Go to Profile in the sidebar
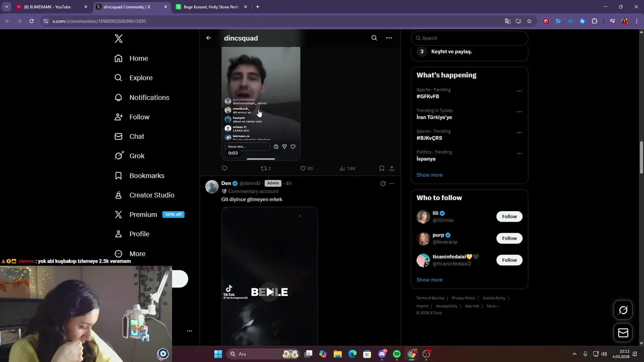Viewport: 644px width, 362px height. pyautogui.click(x=132, y=234)
